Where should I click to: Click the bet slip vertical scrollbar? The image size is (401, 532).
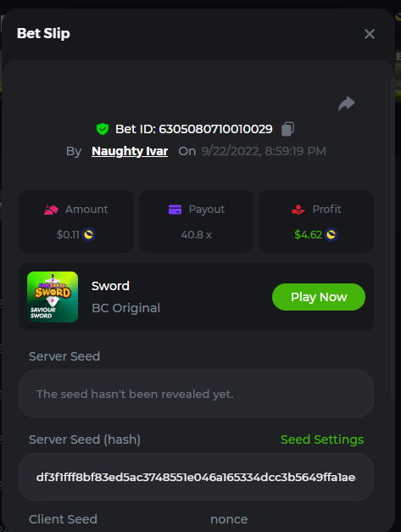click(x=393, y=238)
